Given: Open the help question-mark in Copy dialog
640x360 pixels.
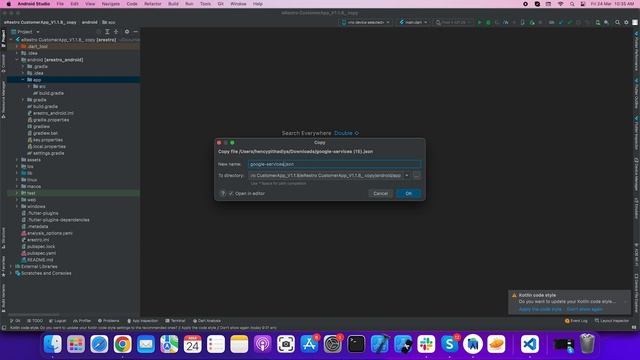Looking at the screenshot, I should [x=223, y=193].
